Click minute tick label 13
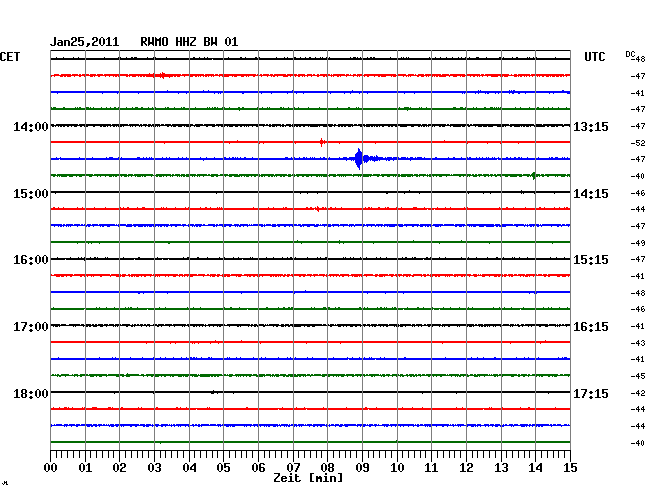The image size is (650, 494). pyautogui.click(x=501, y=467)
